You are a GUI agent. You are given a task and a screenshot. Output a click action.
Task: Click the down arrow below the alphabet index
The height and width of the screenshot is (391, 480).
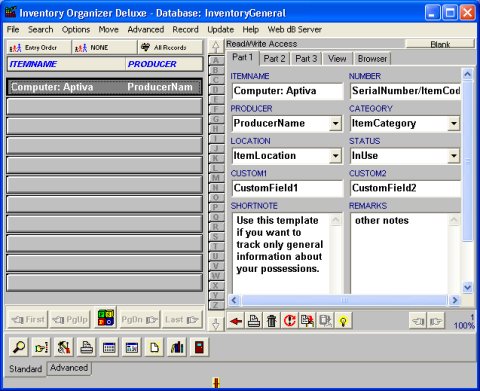[x=216, y=323]
